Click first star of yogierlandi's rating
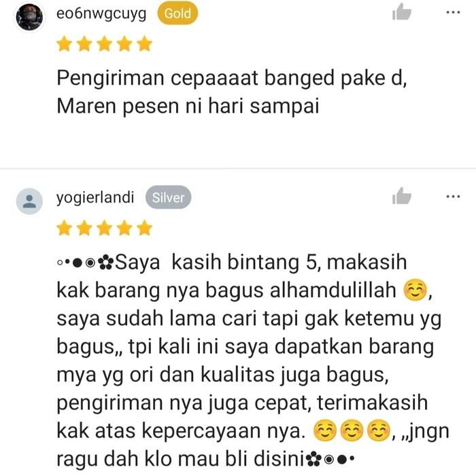476x476 pixels. click(x=65, y=228)
